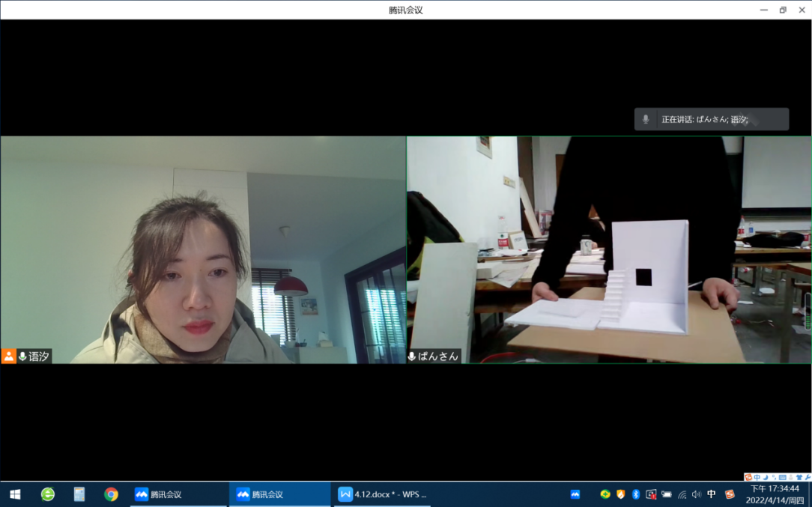Toggle the 中 input language indicator
This screenshot has width=812, height=507.
click(x=712, y=494)
